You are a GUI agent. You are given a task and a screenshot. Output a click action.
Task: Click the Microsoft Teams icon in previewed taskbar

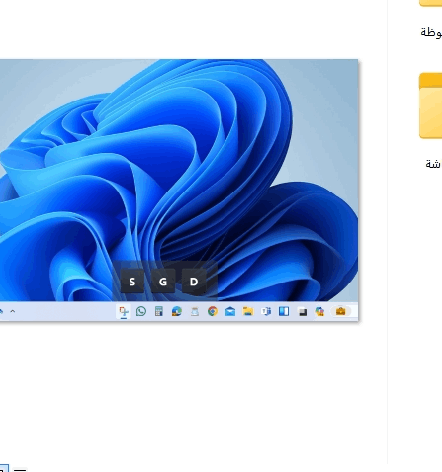[266, 311]
